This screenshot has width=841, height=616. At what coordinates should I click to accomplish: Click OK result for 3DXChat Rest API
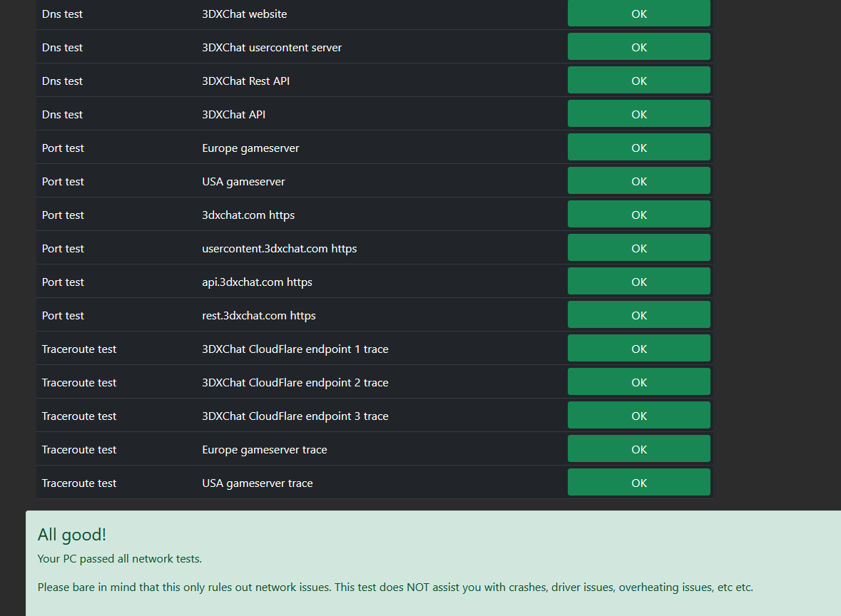coord(639,81)
